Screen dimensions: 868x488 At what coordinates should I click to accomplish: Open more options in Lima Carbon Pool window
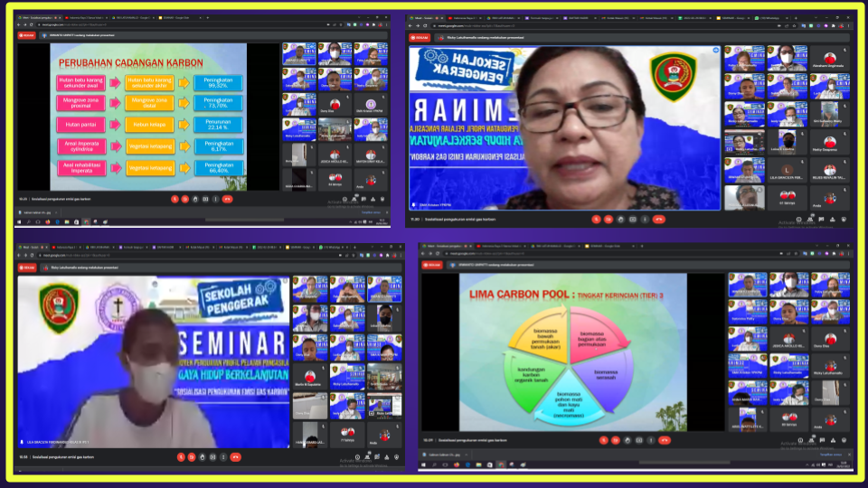651,440
